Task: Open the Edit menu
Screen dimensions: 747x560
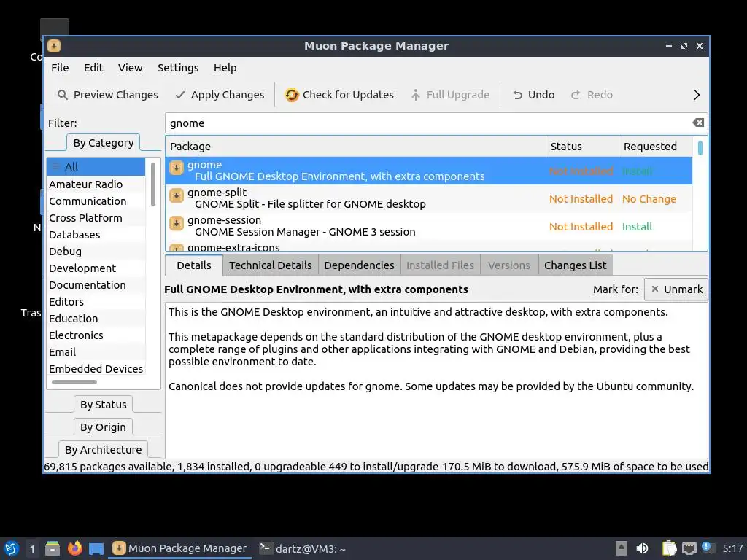Action: [93, 68]
